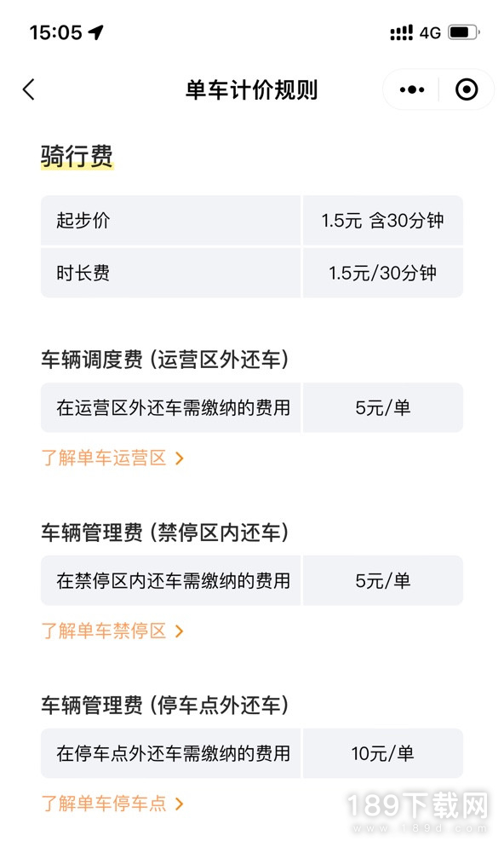Tap the 单车计价规则 page title
Screen dimensions: 504x847
point(251,89)
